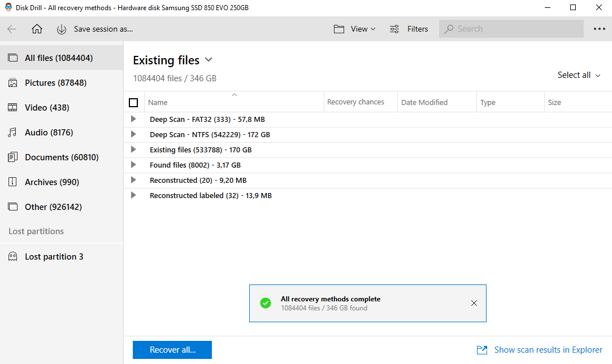Go to the Home screen icon

37,29
